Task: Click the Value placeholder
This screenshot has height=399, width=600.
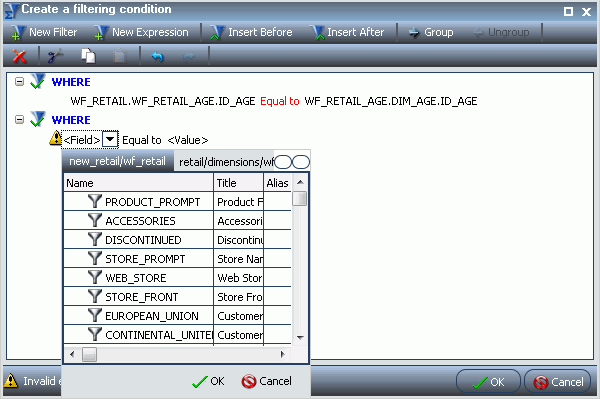Action: tap(188, 140)
